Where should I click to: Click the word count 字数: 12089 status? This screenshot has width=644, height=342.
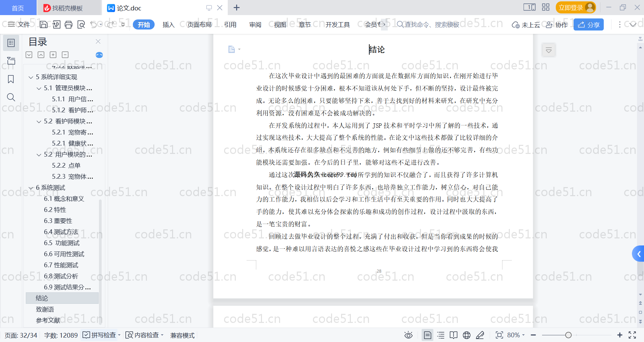tap(61, 335)
